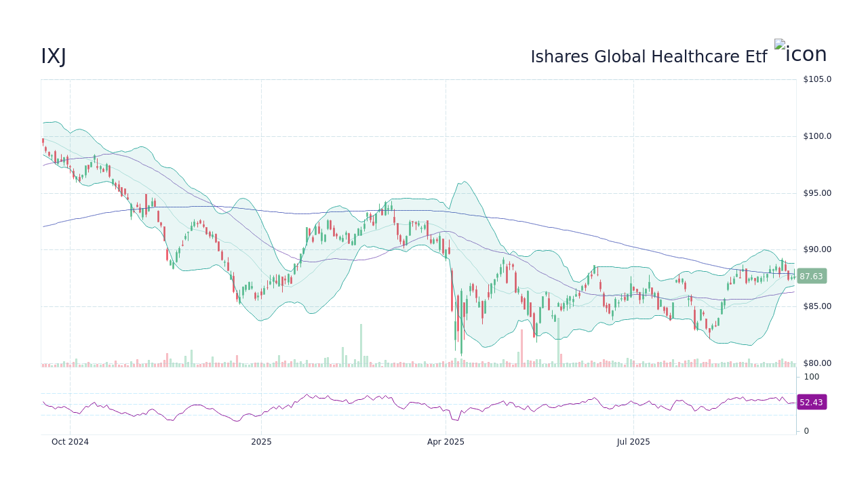Screen dimensions: 868x488
Task: Expand the Oct 2024 axis label
Action: pyautogui.click(x=70, y=441)
